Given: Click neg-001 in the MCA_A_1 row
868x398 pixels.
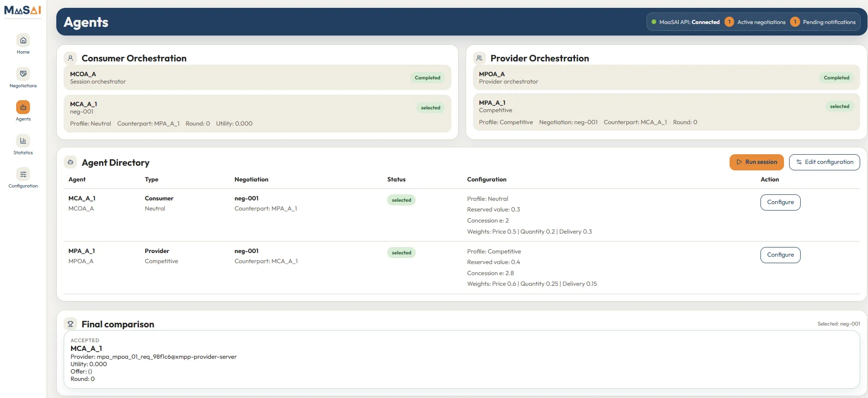Looking at the screenshot, I should pyautogui.click(x=246, y=199).
